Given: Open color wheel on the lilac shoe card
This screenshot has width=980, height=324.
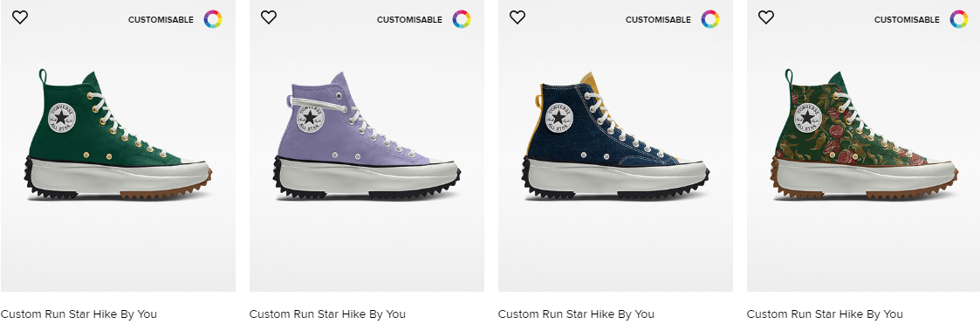Looking at the screenshot, I should point(462,19).
